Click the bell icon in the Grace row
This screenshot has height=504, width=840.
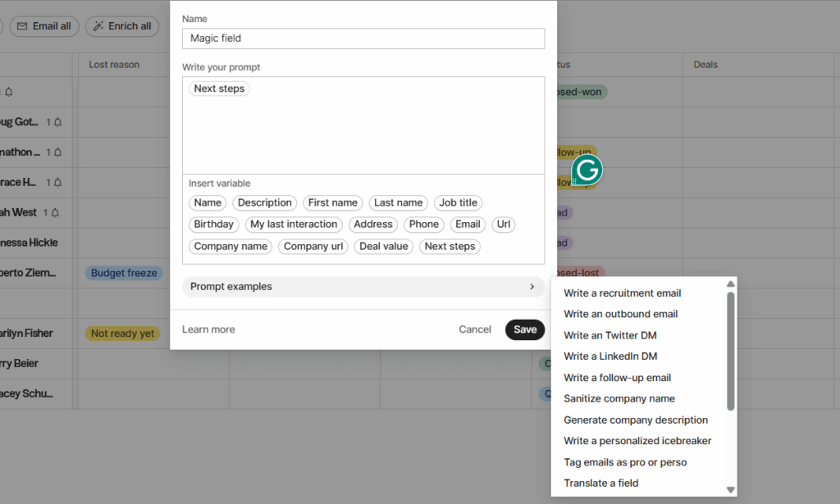57,183
